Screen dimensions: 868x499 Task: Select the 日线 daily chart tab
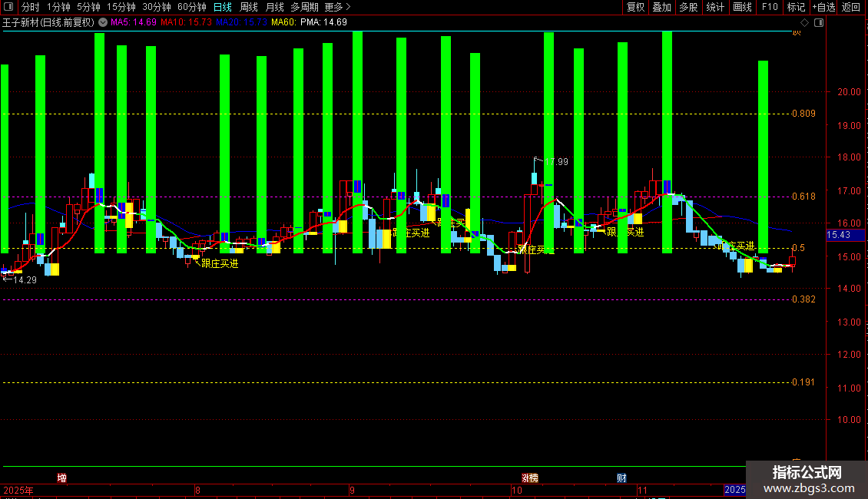(223, 7)
